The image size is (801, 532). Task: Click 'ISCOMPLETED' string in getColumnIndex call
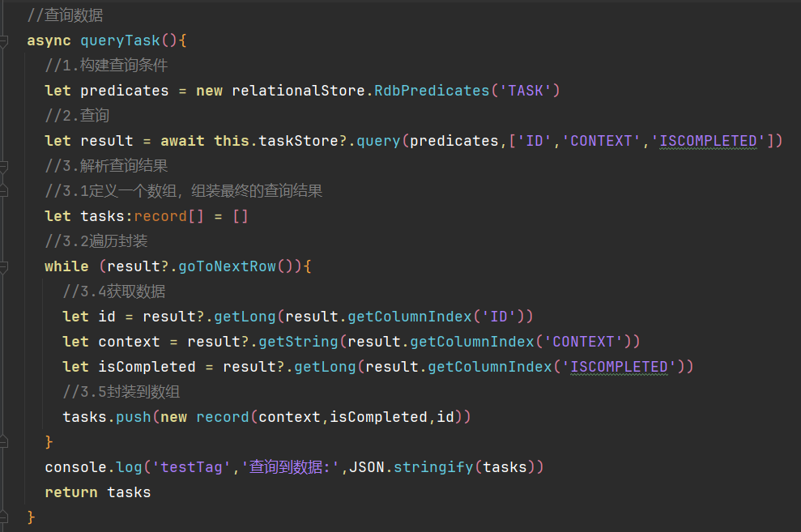pos(619,367)
